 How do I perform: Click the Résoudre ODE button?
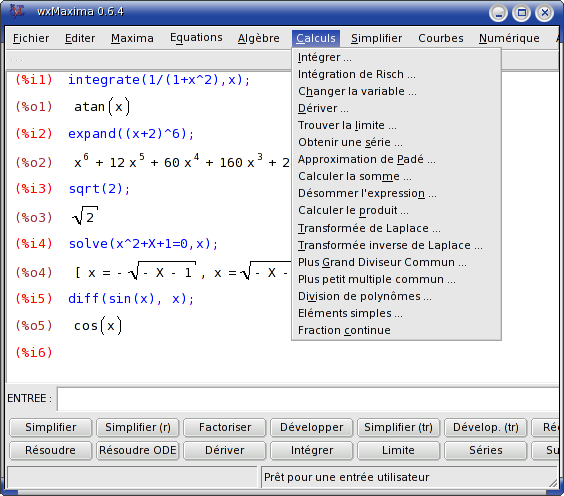(x=138, y=450)
